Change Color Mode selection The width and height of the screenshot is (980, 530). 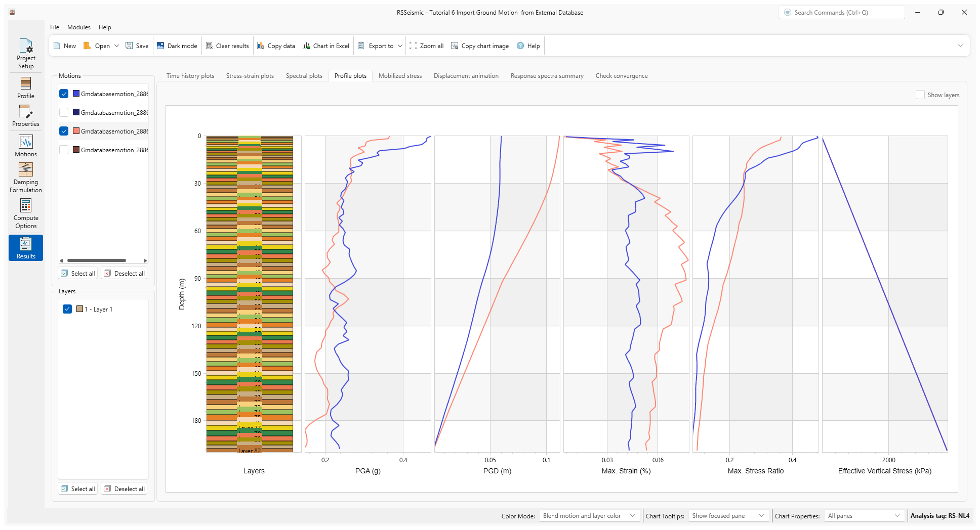coord(589,515)
